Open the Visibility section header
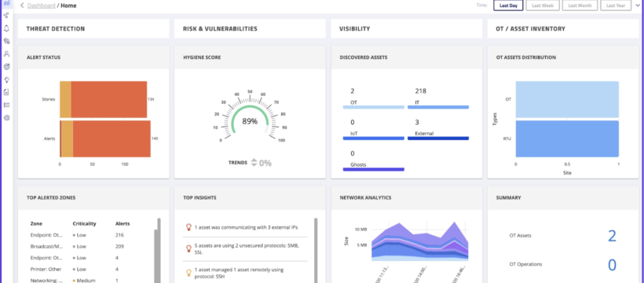Viewport: 644px width, 283px height. 407,29
